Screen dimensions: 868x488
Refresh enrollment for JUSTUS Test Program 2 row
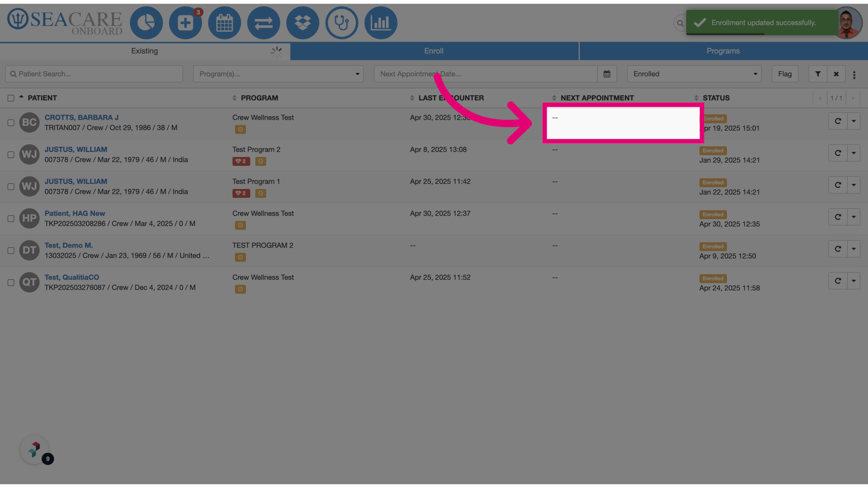coord(838,153)
